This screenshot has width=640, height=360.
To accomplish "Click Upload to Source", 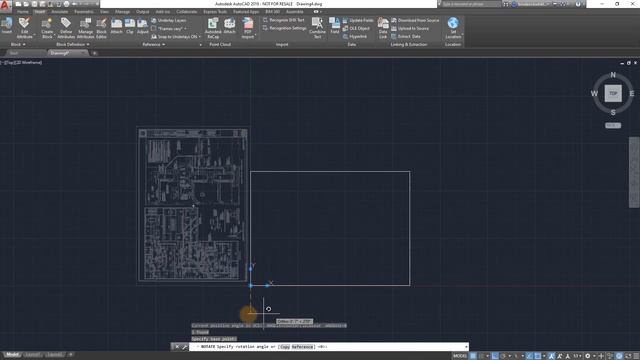I will tap(410, 29).
